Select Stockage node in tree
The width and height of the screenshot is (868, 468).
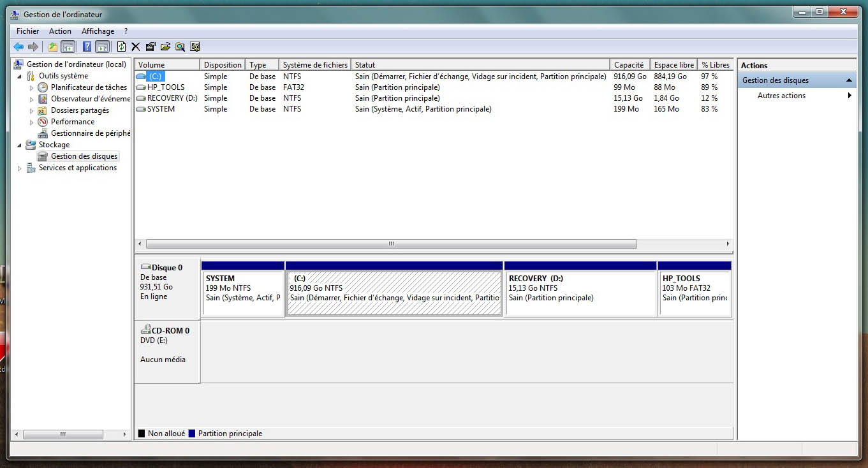pyautogui.click(x=54, y=145)
